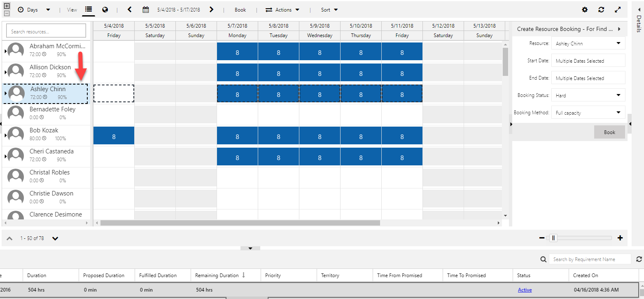The height and width of the screenshot is (299, 644).
Task: Switch to map view globe icon
Action: pyautogui.click(x=105, y=9)
